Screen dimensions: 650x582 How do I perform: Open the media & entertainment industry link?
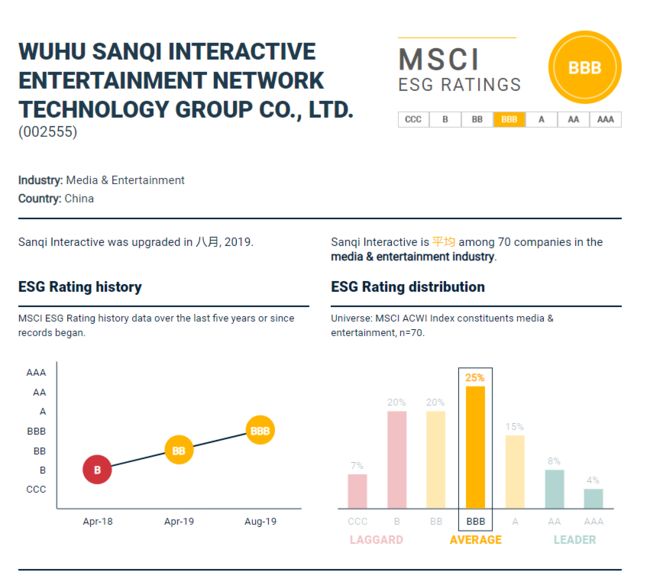tap(412, 257)
